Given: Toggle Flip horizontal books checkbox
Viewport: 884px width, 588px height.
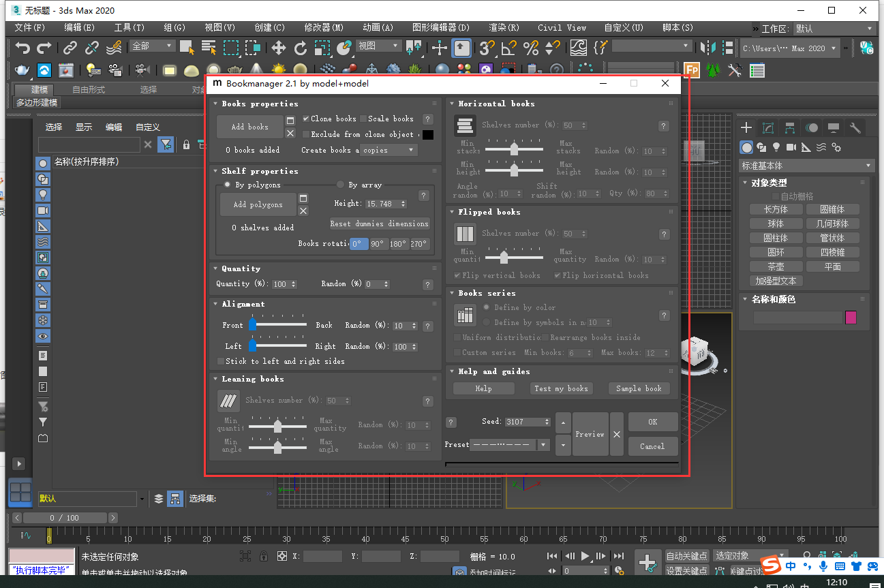Looking at the screenshot, I should pyautogui.click(x=558, y=275).
